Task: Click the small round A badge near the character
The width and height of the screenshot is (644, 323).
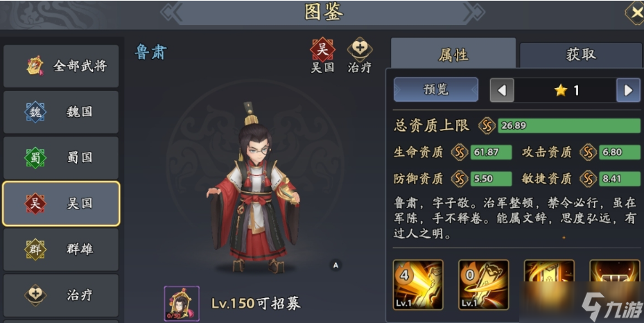Action: point(336,265)
